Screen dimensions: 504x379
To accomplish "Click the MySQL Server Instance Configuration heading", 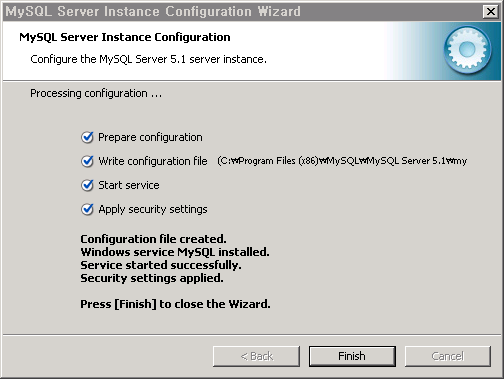I will [125, 37].
